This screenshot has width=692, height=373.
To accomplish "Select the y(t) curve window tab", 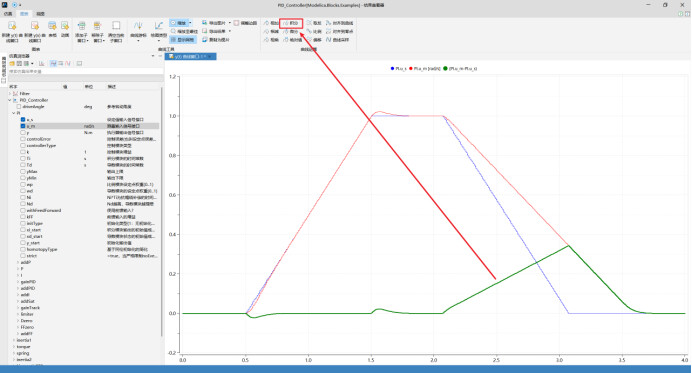I will click(191, 57).
